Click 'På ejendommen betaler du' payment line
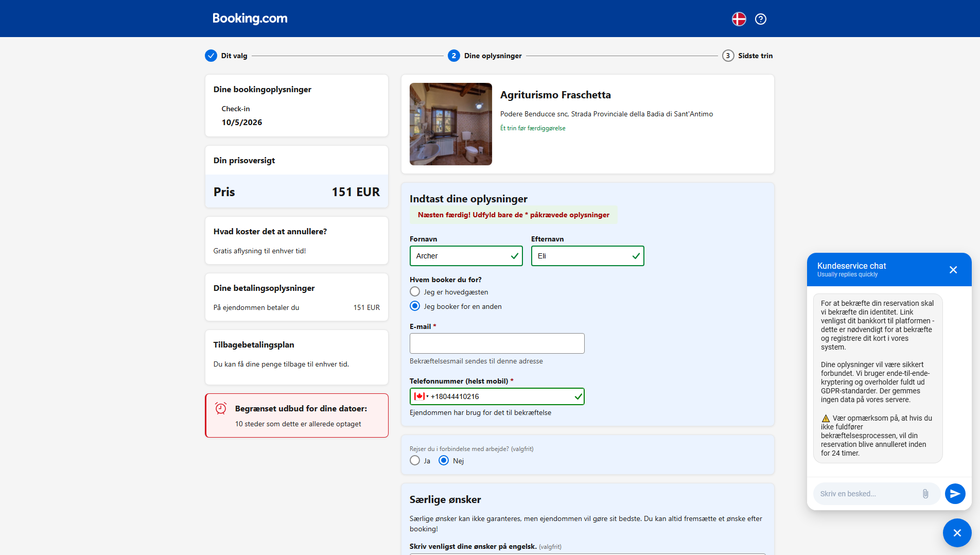Screen dimensions: 980x555 pyautogui.click(x=256, y=308)
